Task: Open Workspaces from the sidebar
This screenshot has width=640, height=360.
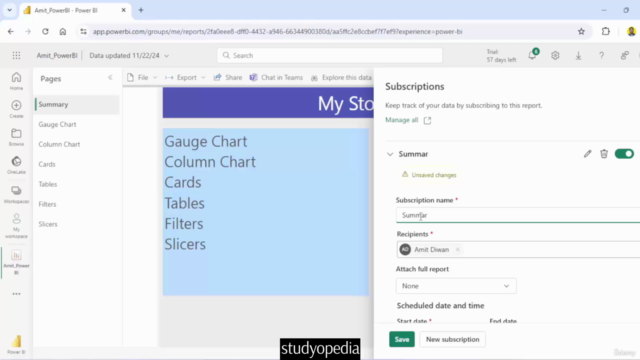Action: [x=16, y=194]
